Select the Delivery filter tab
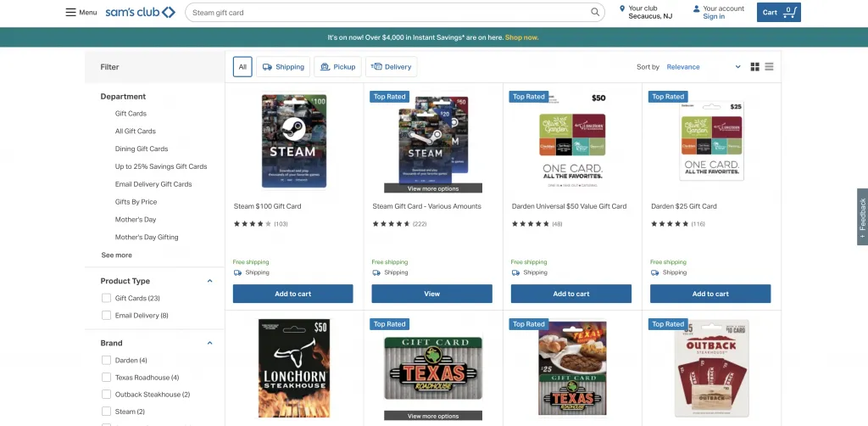Screen dimensions: 868x426 coord(392,67)
